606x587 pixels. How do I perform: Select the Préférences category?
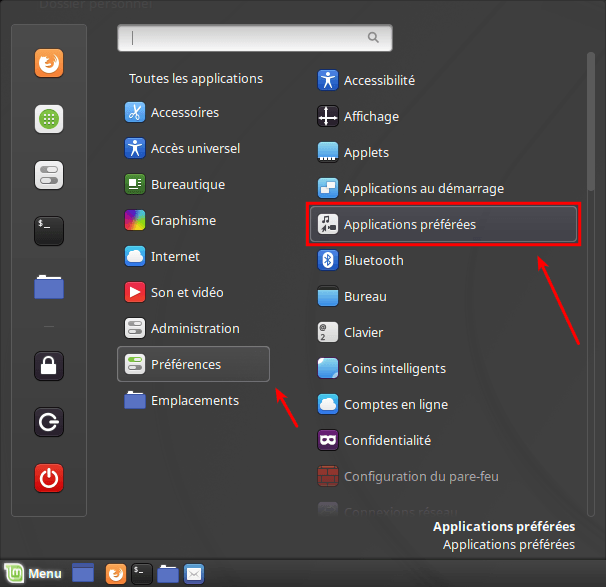point(193,364)
